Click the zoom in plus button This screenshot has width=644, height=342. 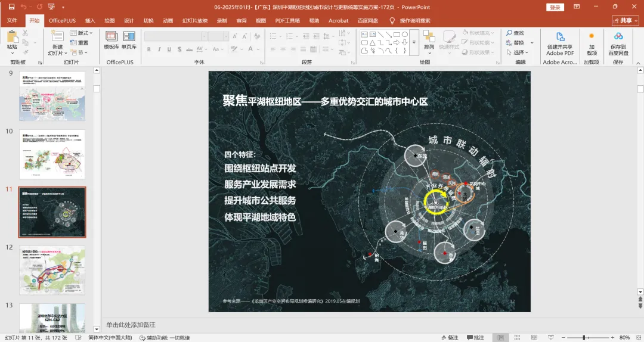point(612,337)
